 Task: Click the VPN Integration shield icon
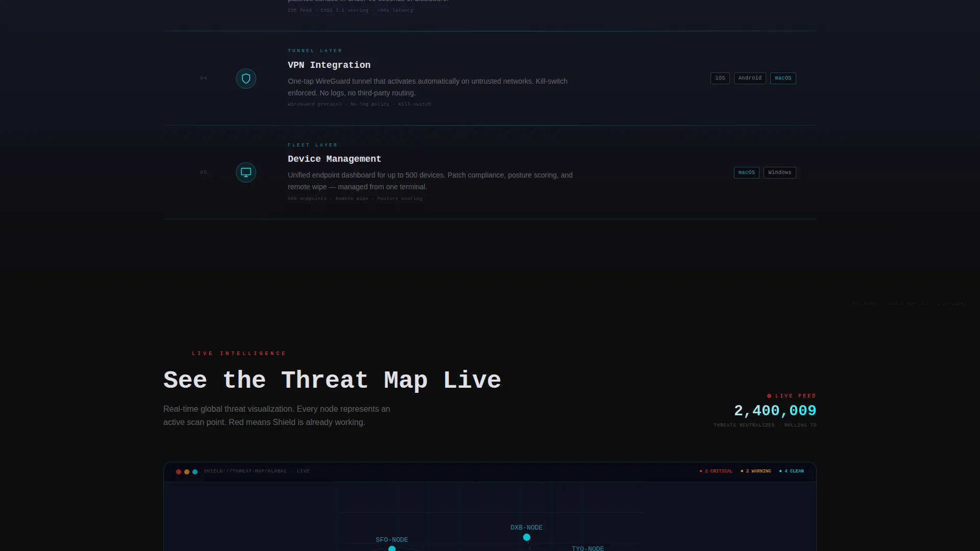246,79
